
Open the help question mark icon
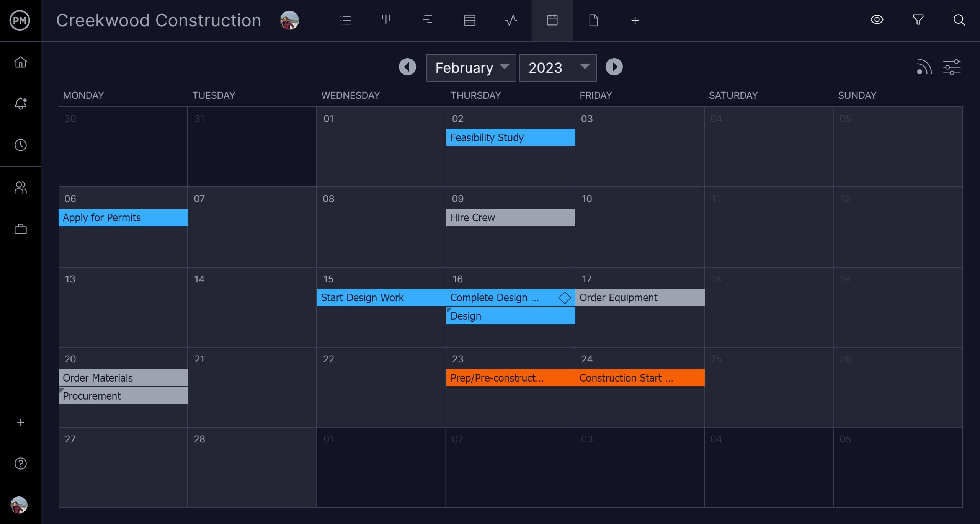[x=21, y=464]
